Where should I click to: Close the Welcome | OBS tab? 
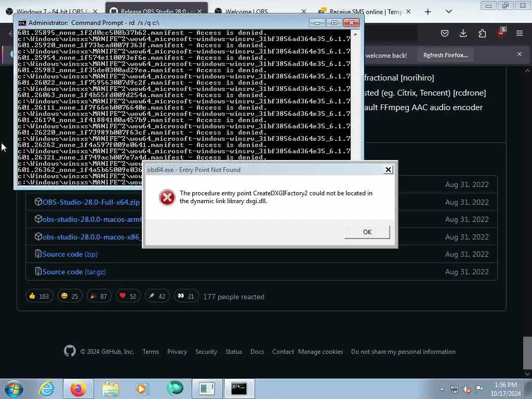(x=303, y=11)
